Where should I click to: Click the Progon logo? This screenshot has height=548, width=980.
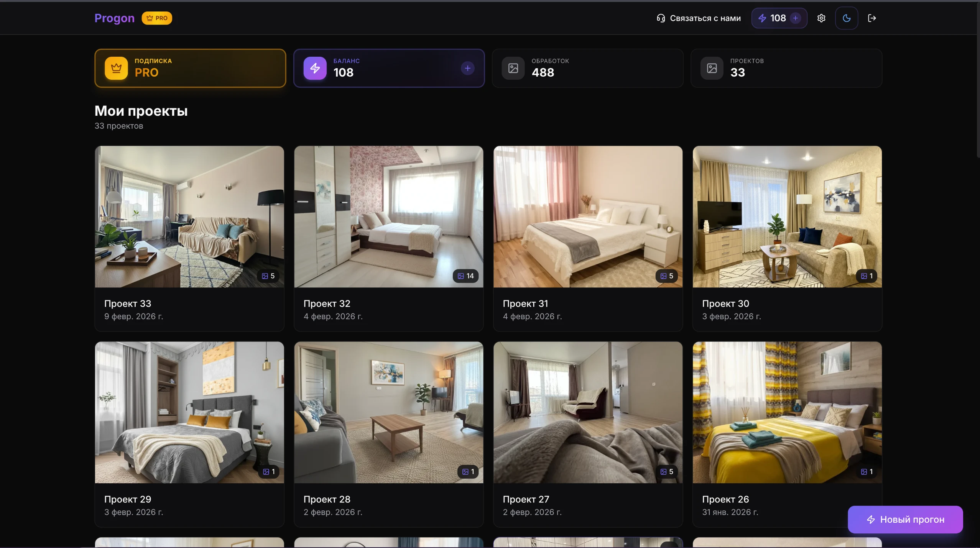click(114, 18)
